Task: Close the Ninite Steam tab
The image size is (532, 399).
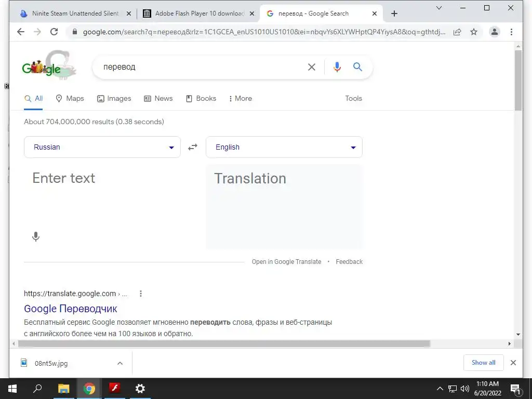Action: [x=129, y=14]
